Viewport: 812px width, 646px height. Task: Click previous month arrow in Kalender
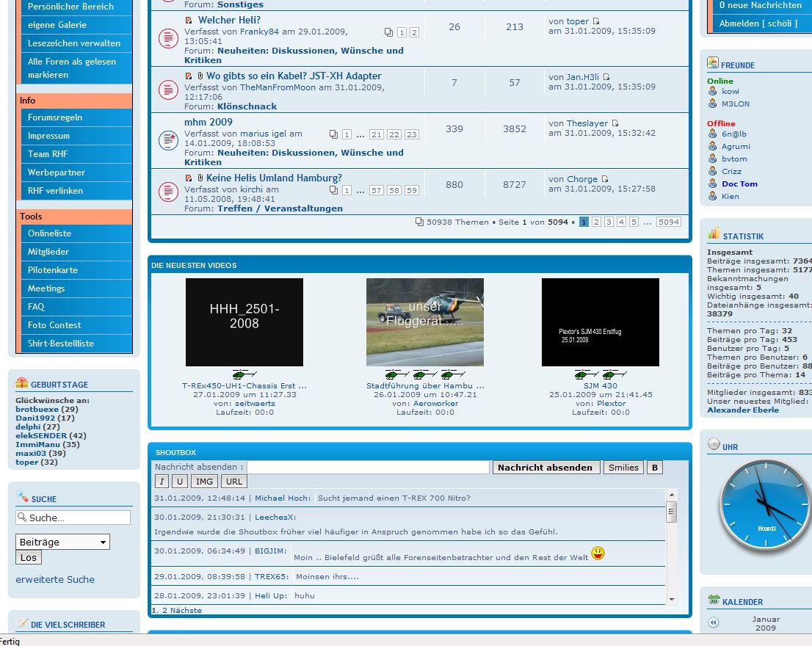714,623
